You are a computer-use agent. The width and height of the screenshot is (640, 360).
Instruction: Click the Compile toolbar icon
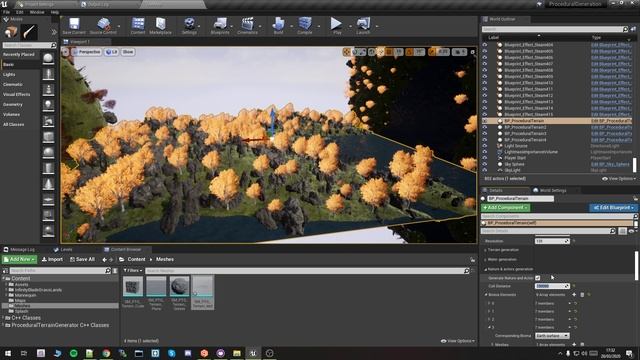tap(304, 26)
